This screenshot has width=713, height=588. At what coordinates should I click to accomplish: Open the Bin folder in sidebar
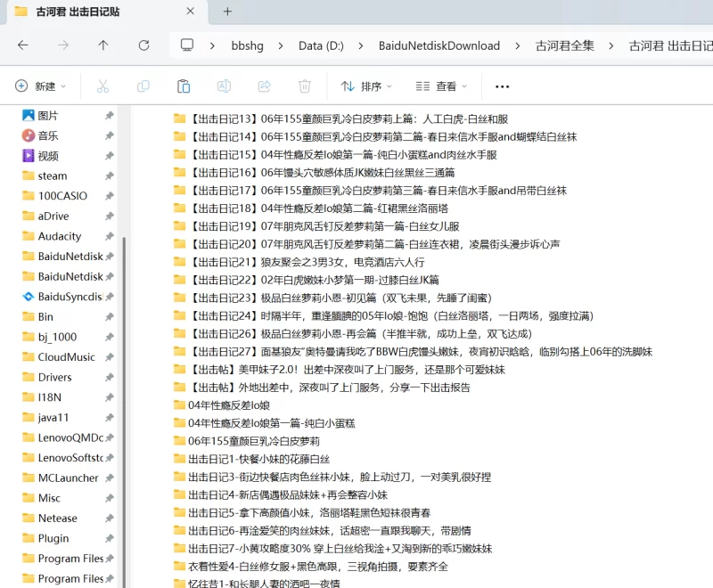point(45,317)
